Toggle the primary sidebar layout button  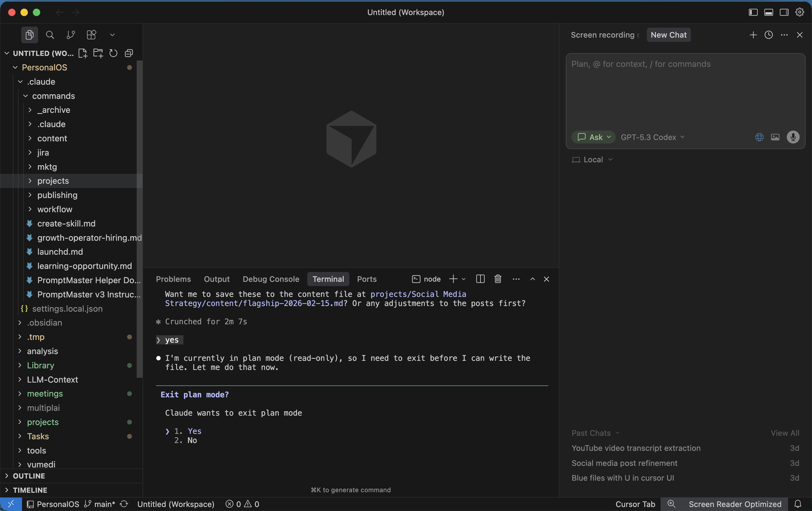[753, 12]
